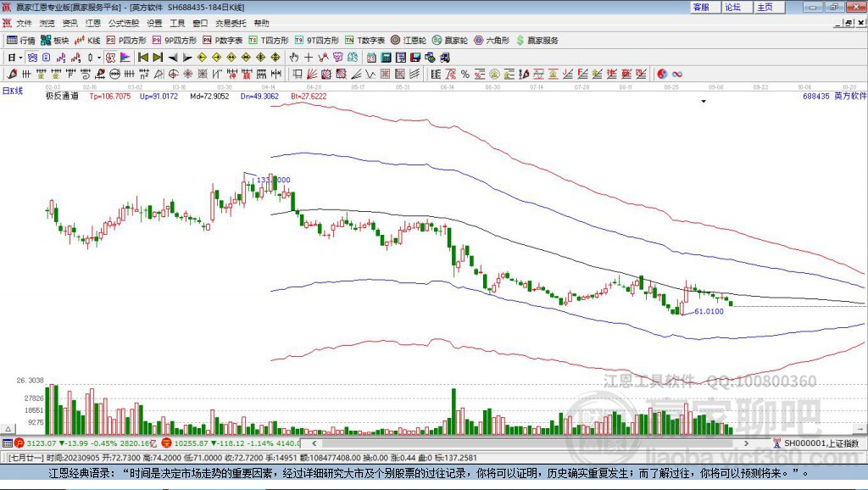Switch to K线 chart view
Screen dimensions: 868x490
point(87,41)
